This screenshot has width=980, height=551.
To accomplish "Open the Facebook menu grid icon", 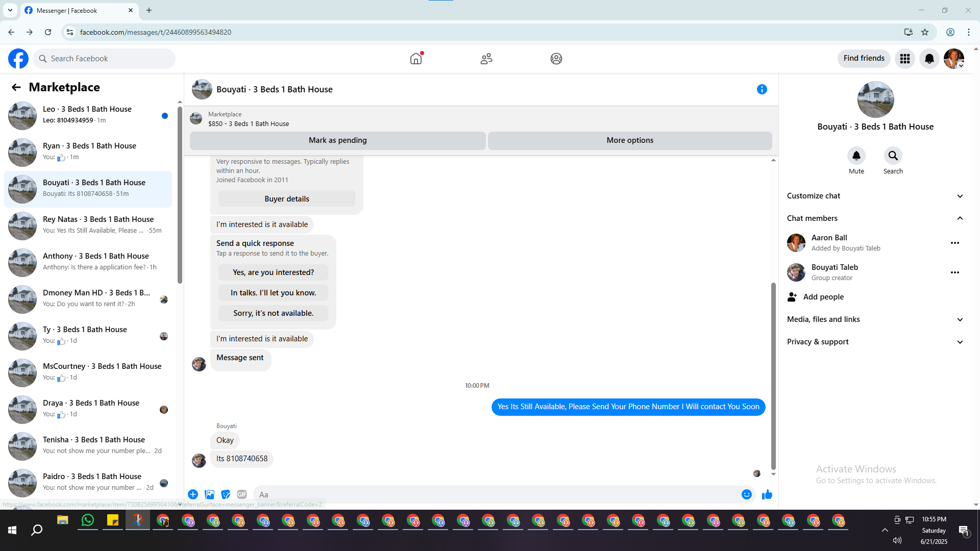I will tap(904, 59).
